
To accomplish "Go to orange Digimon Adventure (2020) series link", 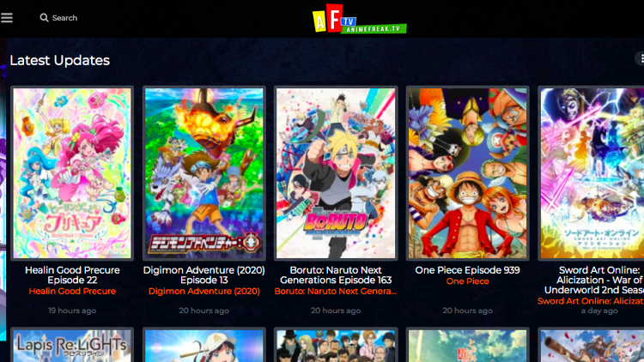I will coord(204,291).
